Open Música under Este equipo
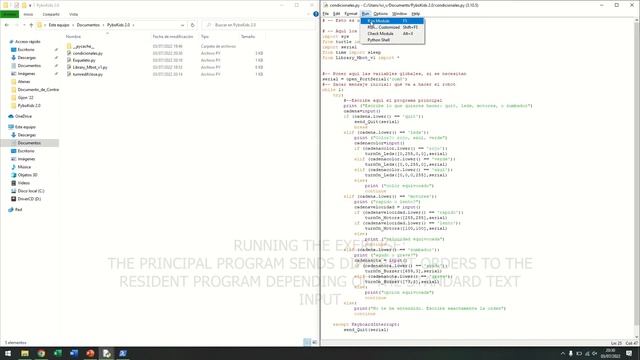The width and height of the screenshot is (640, 360). coord(24,167)
